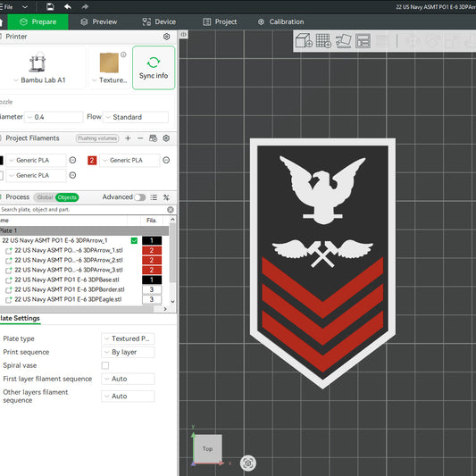Change filament swatch for 3DPArrow_1.stl

click(x=152, y=250)
